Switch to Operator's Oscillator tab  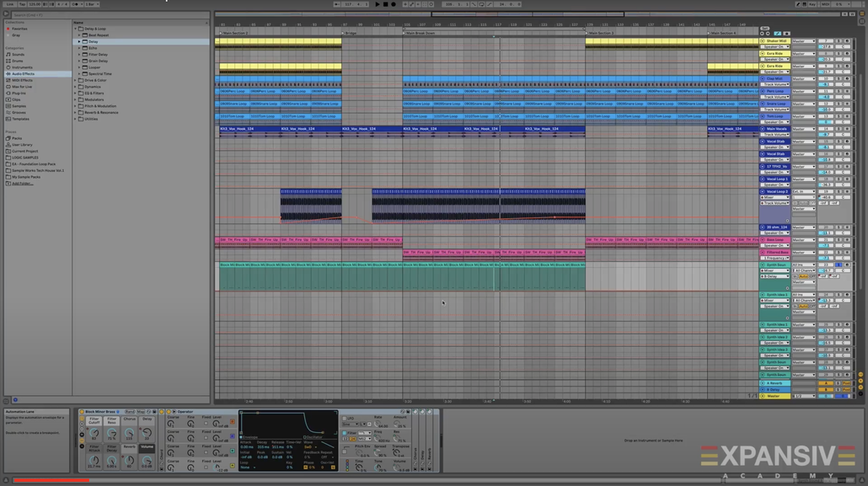[313, 437]
